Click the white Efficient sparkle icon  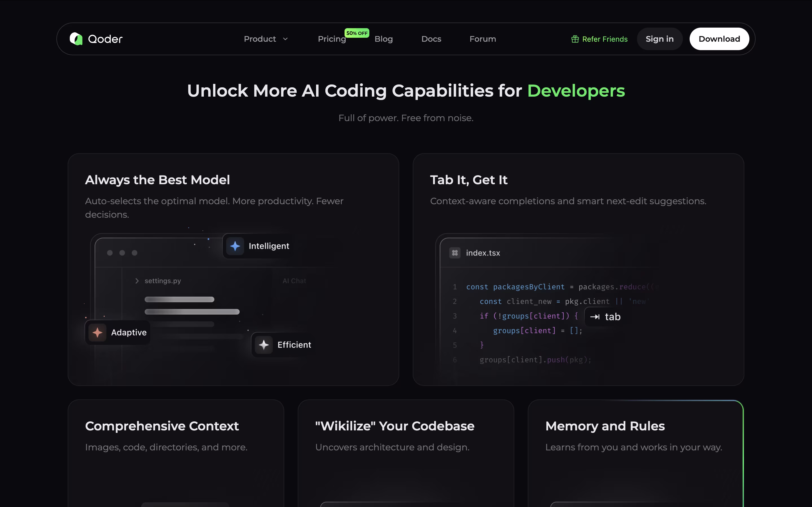pos(264,345)
